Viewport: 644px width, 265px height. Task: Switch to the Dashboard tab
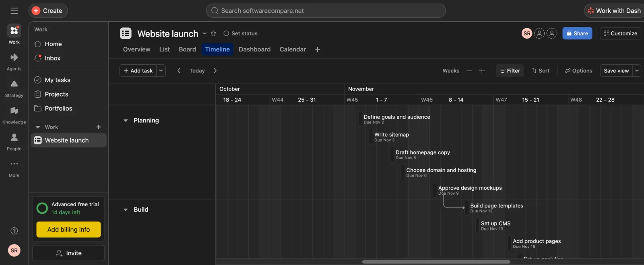(x=254, y=49)
